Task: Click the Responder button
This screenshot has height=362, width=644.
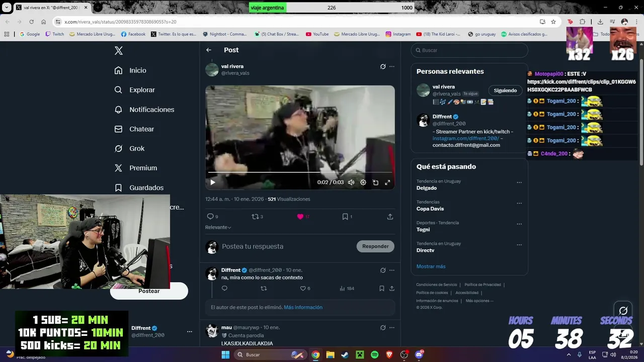Action: (375, 246)
